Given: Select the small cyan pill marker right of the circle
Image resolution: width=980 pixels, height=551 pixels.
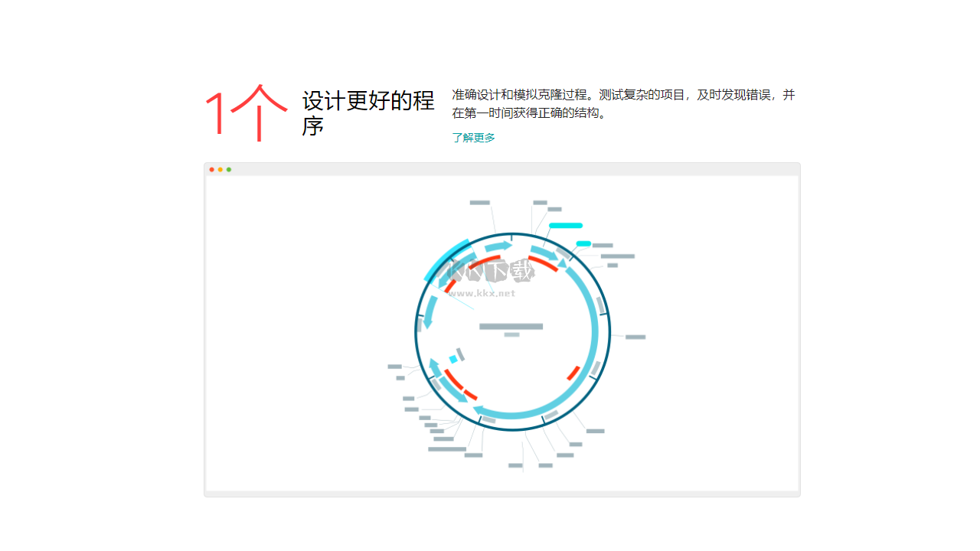Looking at the screenshot, I should pyautogui.click(x=582, y=243).
